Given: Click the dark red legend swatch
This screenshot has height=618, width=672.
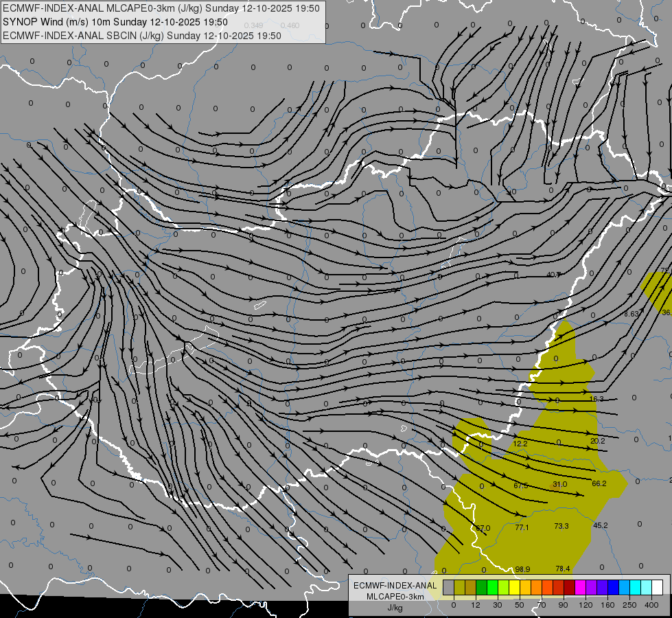Looking at the screenshot, I should pos(570,587).
